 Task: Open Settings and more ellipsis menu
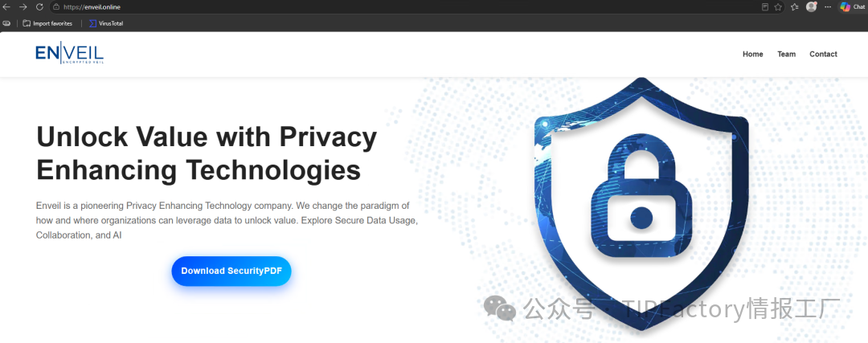point(828,7)
